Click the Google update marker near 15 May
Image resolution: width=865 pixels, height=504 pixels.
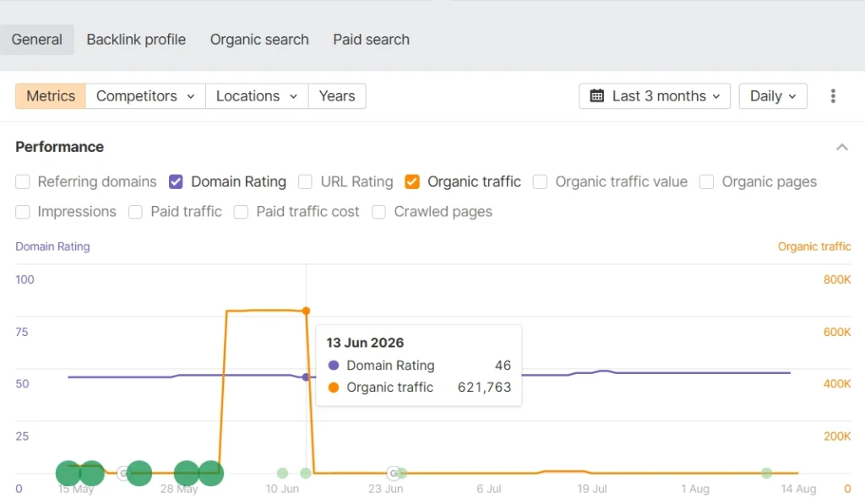[x=124, y=473]
